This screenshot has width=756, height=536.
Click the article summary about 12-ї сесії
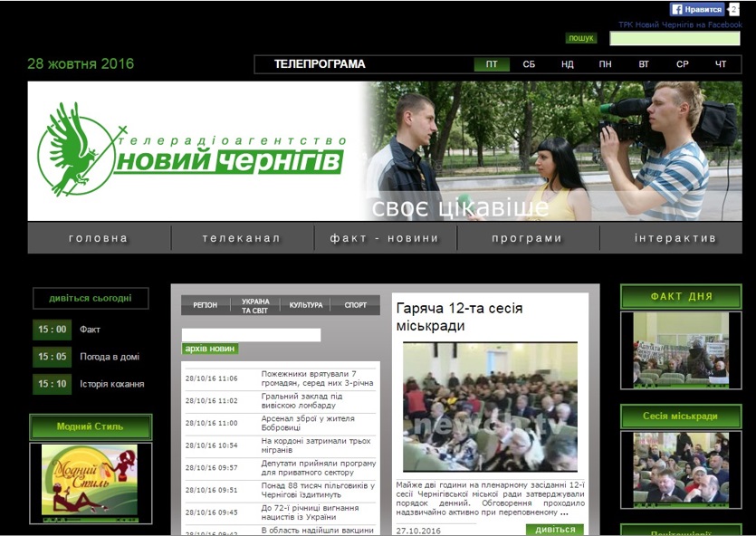pyautogui.click(x=491, y=498)
